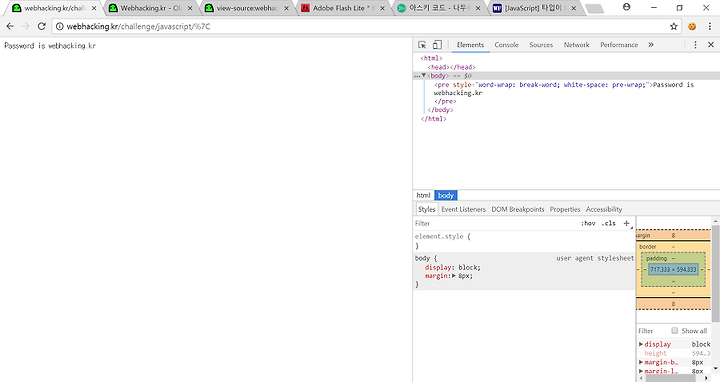This screenshot has height=382, width=720.
Task: Switch to the Adobe Flash Lite tab
Action: tap(343, 8)
